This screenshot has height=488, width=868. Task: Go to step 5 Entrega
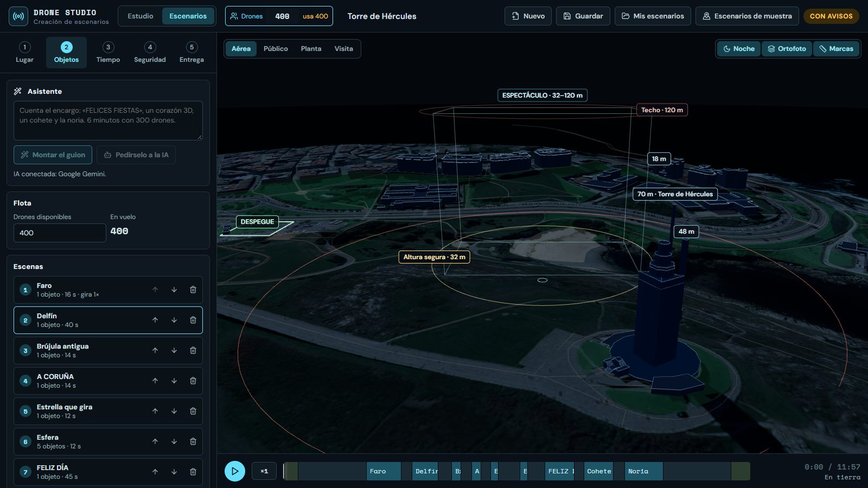[192, 53]
